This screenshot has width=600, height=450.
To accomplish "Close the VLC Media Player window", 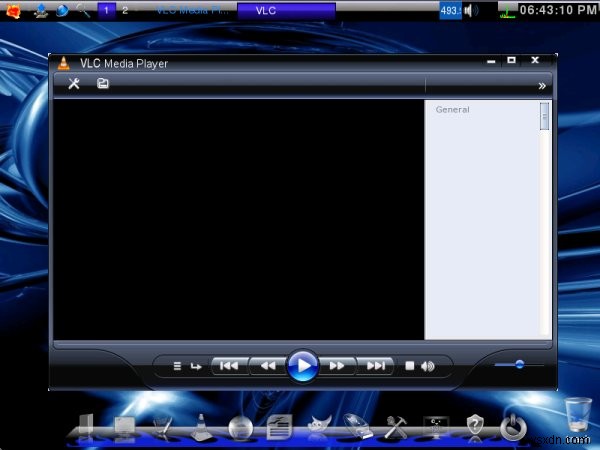I will (535, 60).
